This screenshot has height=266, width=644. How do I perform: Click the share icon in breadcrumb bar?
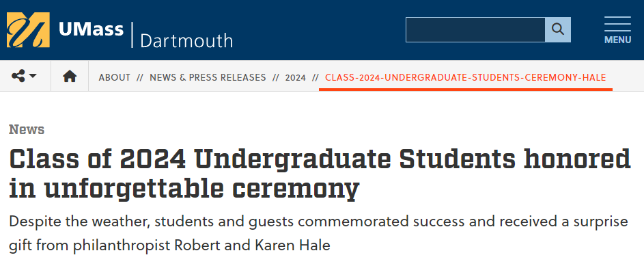18,76
